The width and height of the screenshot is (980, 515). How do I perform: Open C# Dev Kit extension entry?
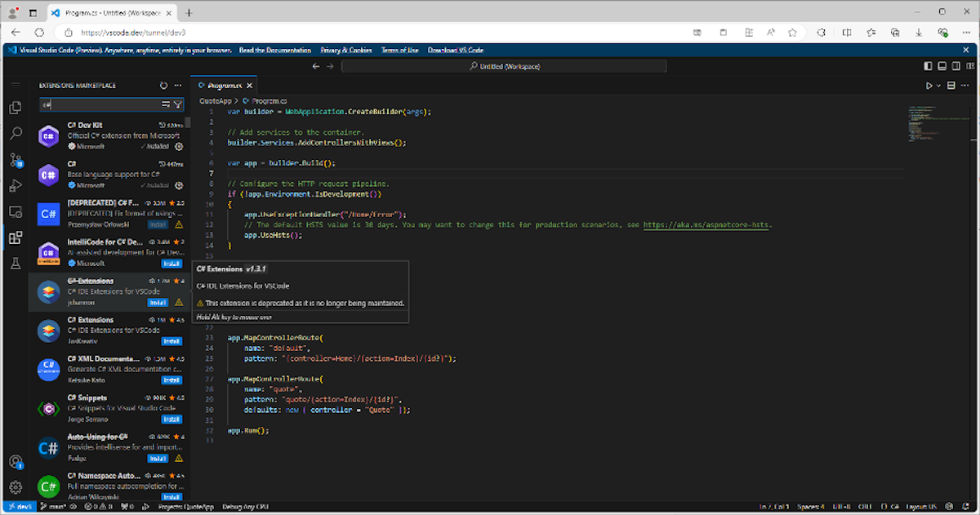point(109,135)
